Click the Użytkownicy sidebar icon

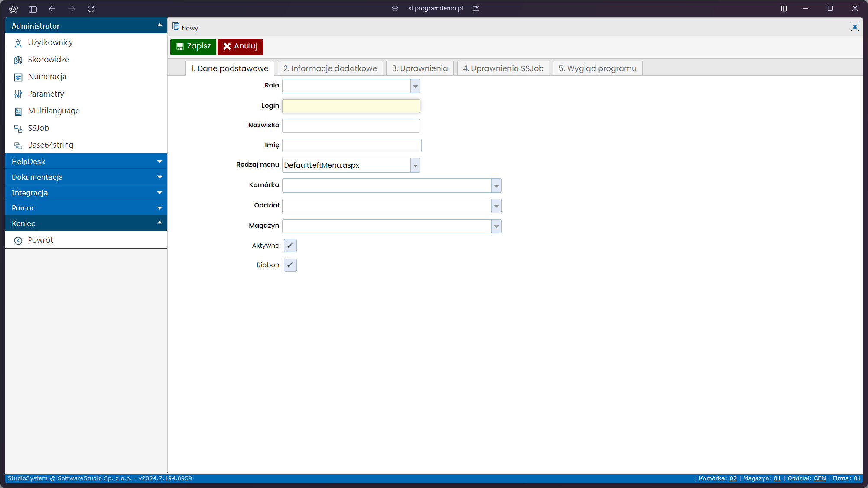[18, 43]
